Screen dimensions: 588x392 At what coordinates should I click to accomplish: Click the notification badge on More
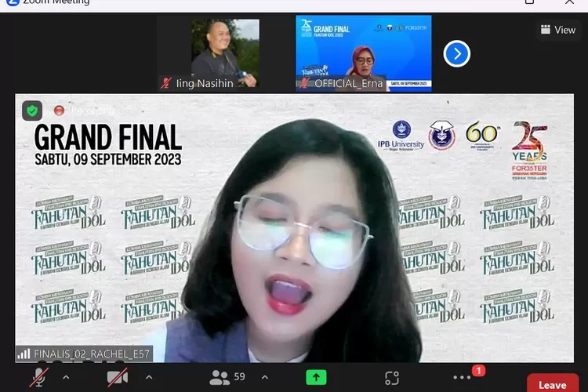478,371
